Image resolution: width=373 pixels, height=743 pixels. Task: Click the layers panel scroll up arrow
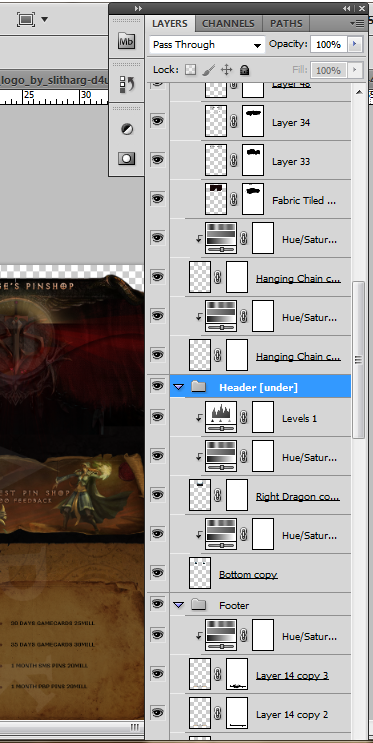tap(359, 92)
